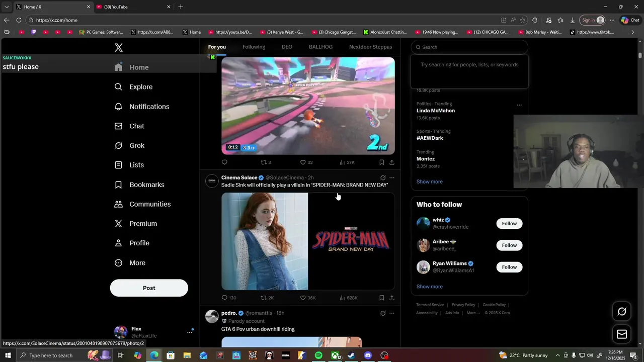The height and width of the screenshot is (362, 644).
Task: Bookmark the Cinema Solace Spider-Man post
Action: pyautogui.click(x=381, y=298)
